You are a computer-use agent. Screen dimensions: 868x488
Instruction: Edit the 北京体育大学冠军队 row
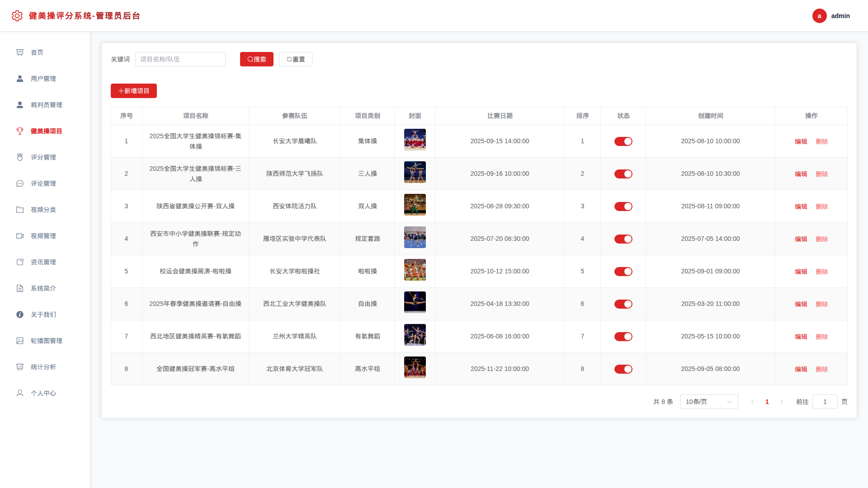(x=801, y=369)
